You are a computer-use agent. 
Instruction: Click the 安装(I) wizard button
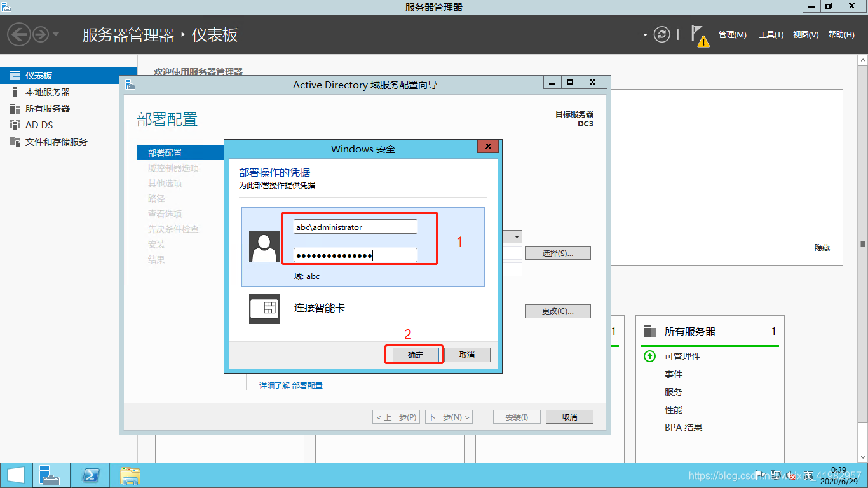click(x=517, y=417)
